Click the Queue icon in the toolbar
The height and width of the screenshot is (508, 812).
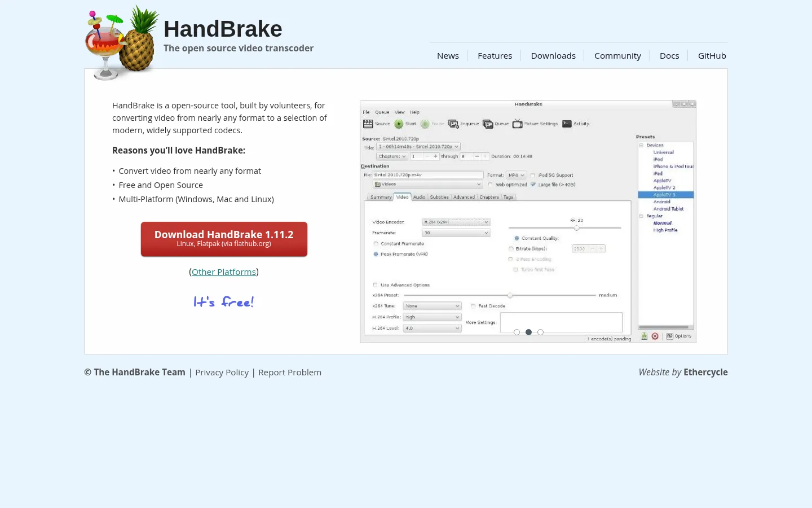tap(488, 124)
